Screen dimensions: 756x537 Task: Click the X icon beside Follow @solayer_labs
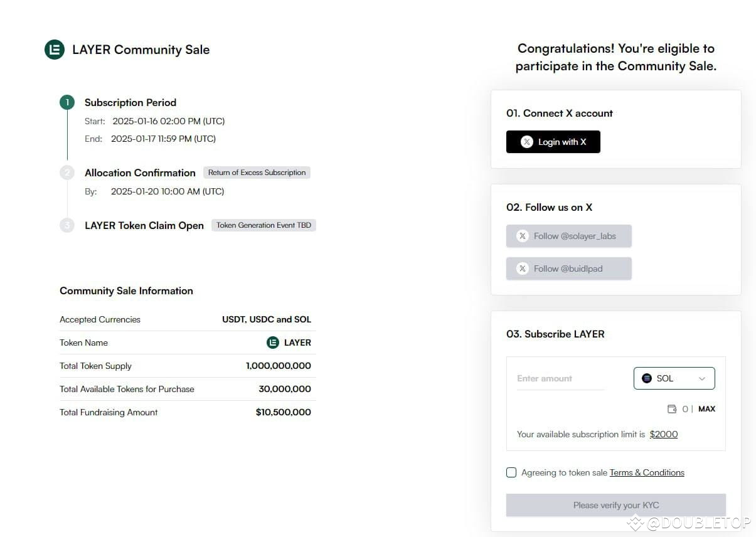[x=523, y=236]
